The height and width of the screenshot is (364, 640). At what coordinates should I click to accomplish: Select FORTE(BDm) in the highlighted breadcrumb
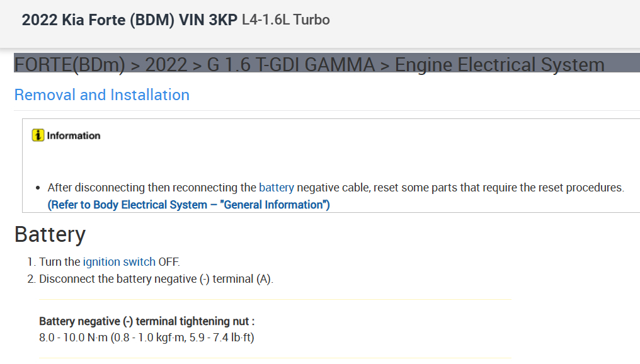[69, 64]
